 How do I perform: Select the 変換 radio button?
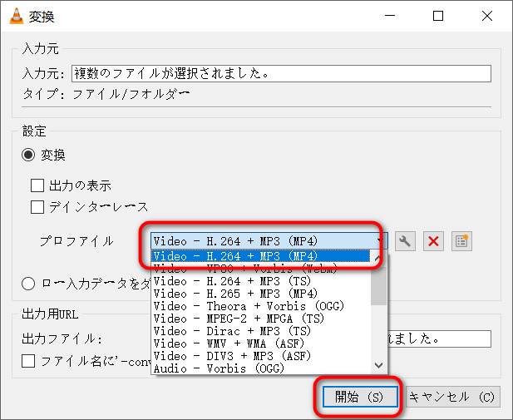(28, 155)
